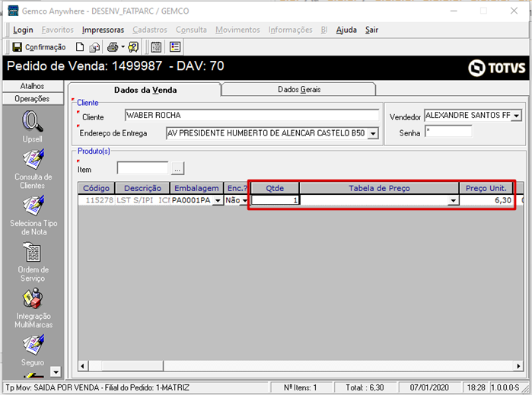Click status bar Total : 6,30
532x395 pixels.
pyautogui.click(x=365, y=387)
